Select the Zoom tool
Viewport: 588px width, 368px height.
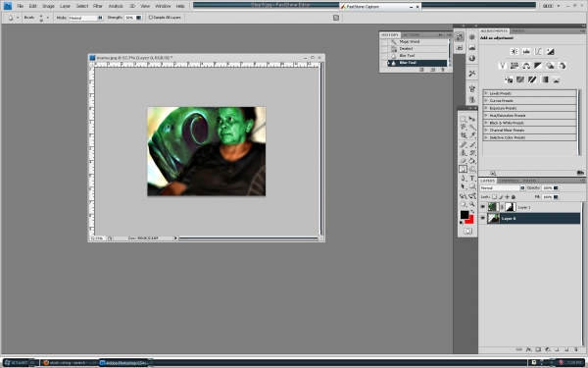pos(472,204)
